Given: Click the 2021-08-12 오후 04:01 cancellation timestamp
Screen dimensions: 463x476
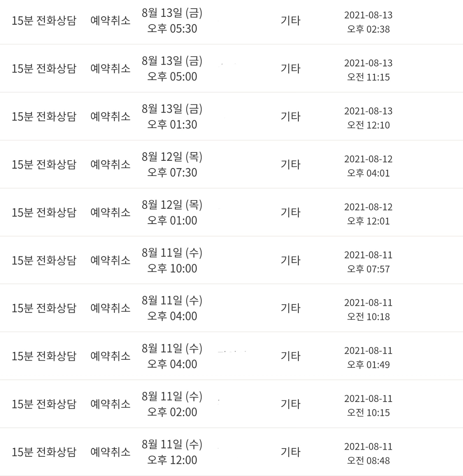Looking at the screenshot, I should tap(368, 166).
